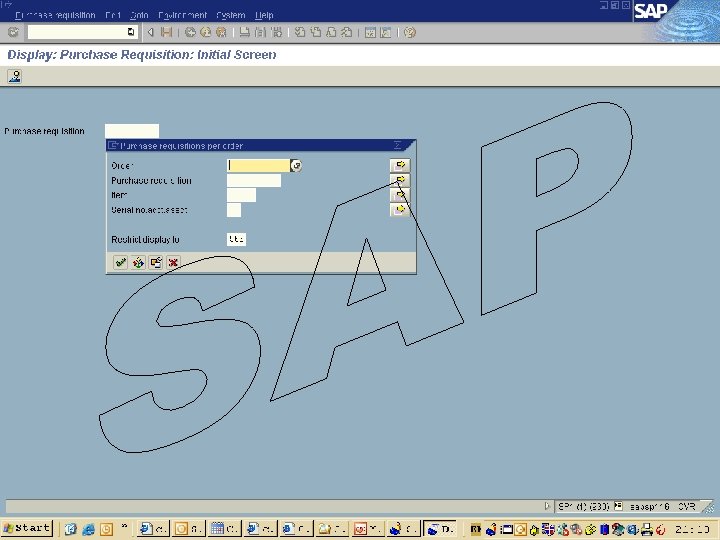Screen dimensions: 720x540
Task: Click the green Back toolbar icon
Action: click(x=190, y=32)
